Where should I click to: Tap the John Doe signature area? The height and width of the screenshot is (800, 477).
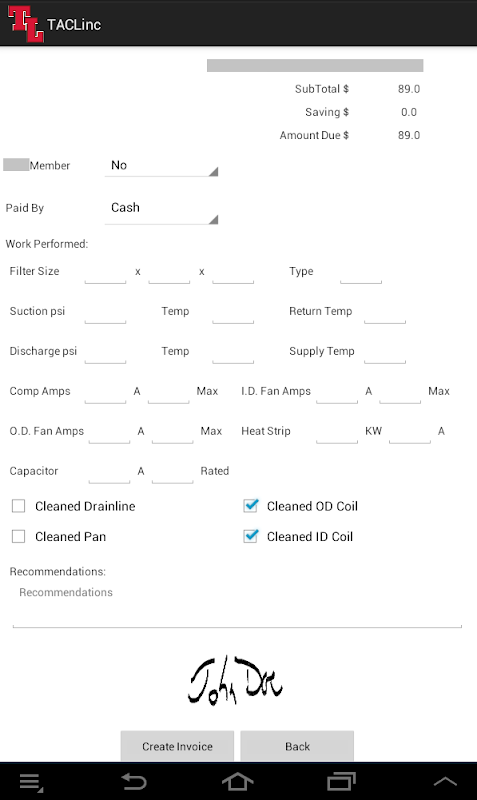235,681
